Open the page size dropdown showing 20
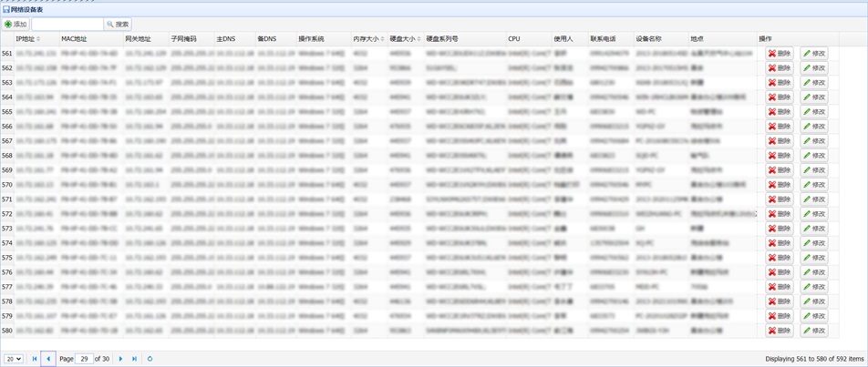This screenshot has width=868, height=367. pyautogui.click(x=13, y=359)
